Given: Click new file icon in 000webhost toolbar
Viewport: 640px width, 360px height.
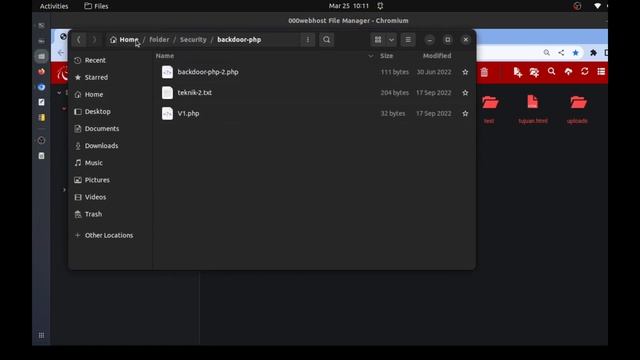Looking at the screenshot, I should point(518,72).
